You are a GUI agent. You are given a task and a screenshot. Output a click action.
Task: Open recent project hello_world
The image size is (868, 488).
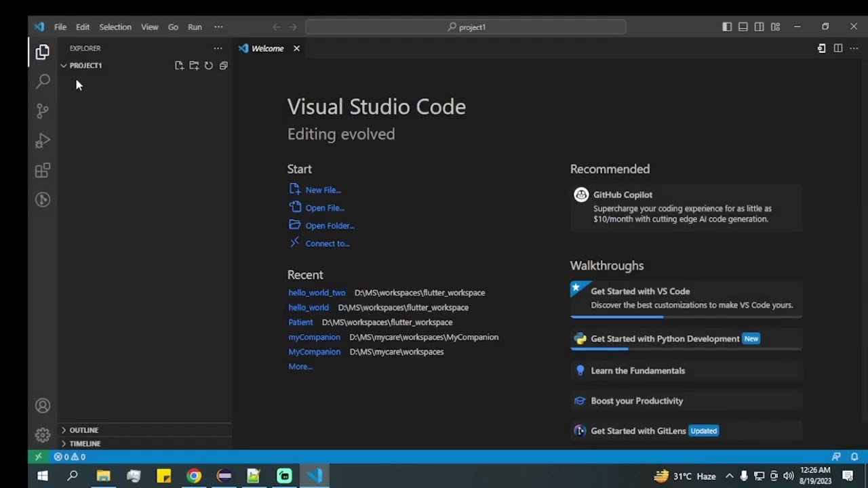coord(309,308)
